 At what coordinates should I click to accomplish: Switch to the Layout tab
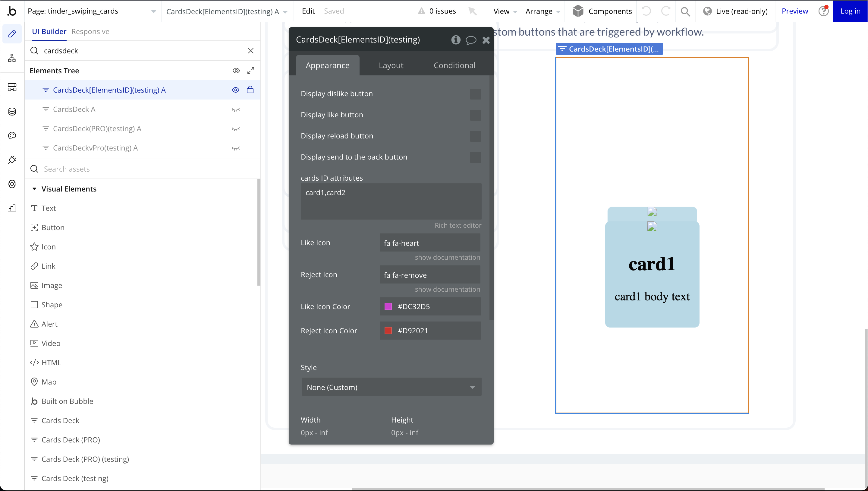391,65
